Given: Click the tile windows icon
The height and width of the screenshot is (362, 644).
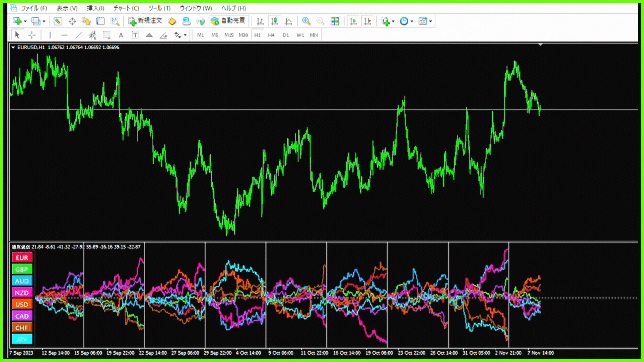Looking at the screenshot, I should [x=335, y=21].
